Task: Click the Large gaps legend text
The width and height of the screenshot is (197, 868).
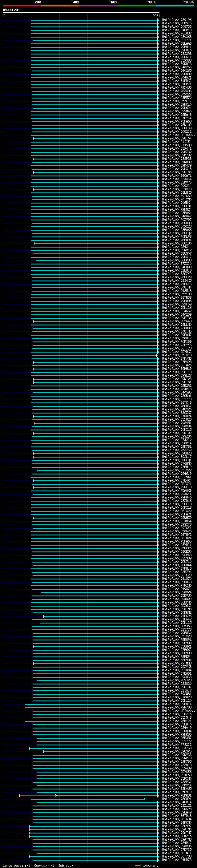Action: (x=38, y=866)
